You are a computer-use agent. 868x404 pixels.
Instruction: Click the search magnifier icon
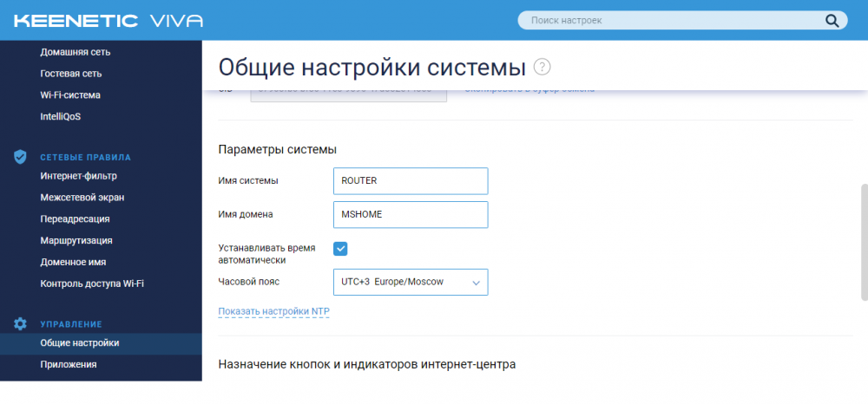coord(832,20)
